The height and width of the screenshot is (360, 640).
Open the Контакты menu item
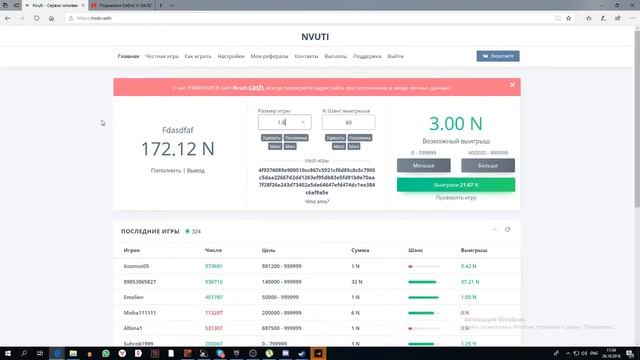click(306, 56)
